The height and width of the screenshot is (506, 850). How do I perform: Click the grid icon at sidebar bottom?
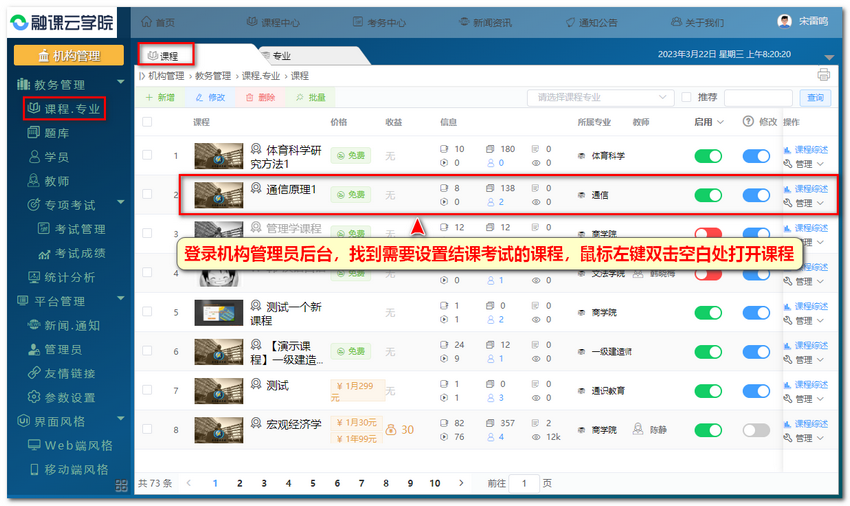[x=121, y=486]
